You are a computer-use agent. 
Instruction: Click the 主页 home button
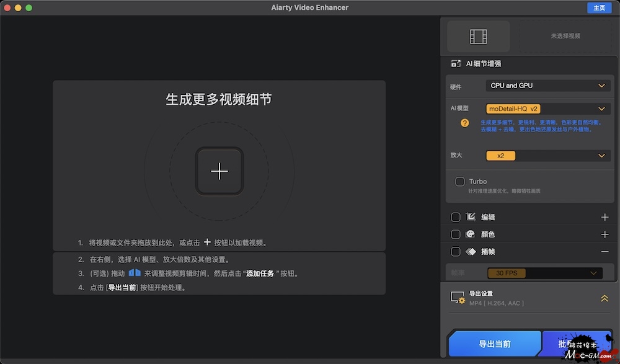(x=599, y=7)
